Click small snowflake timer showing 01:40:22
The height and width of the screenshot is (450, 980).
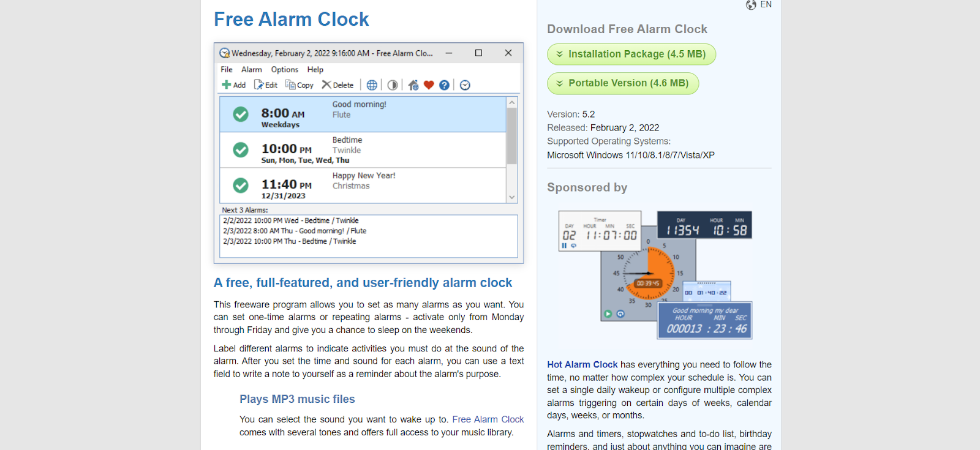pyautogui.click(x=707, y=291)
